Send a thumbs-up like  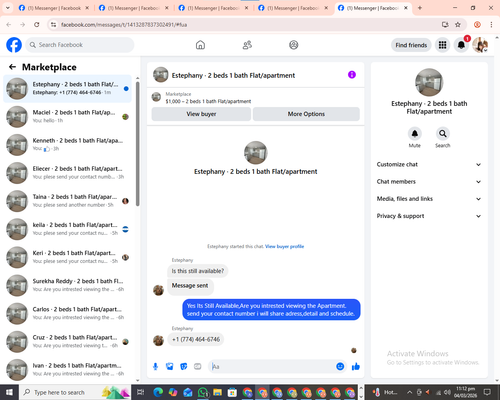(x=356, y=367)
